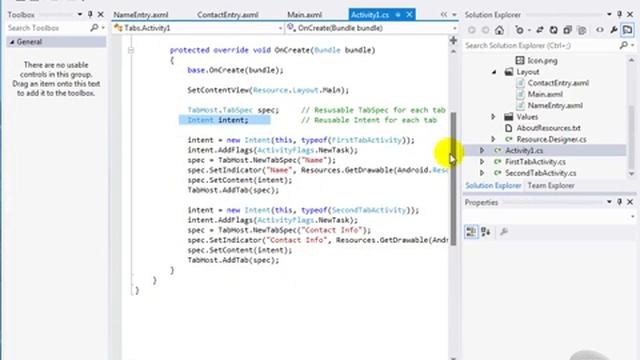
Task: Open NameEntry.axml in Solution Explorer tree
Action: click(555, 105)
